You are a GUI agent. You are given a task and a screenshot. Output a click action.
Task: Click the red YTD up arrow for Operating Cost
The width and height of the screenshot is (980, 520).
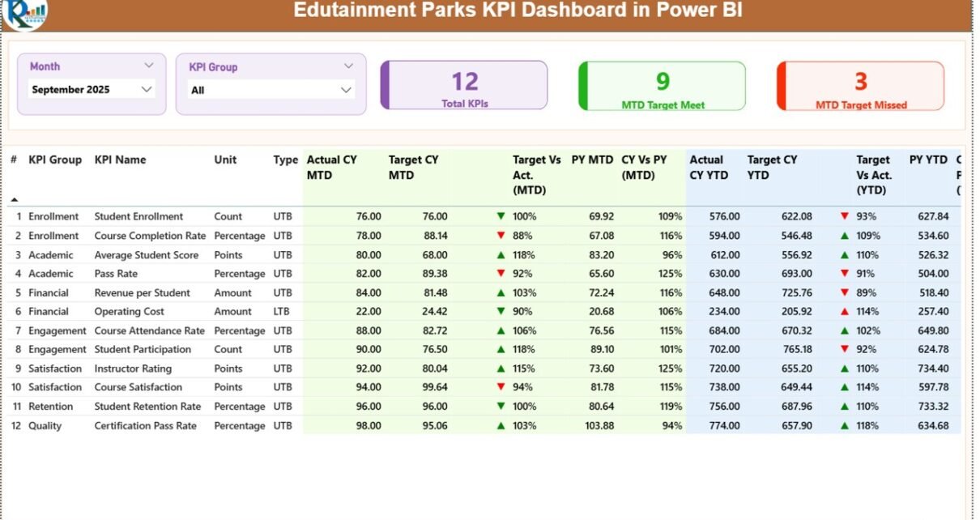845,312
